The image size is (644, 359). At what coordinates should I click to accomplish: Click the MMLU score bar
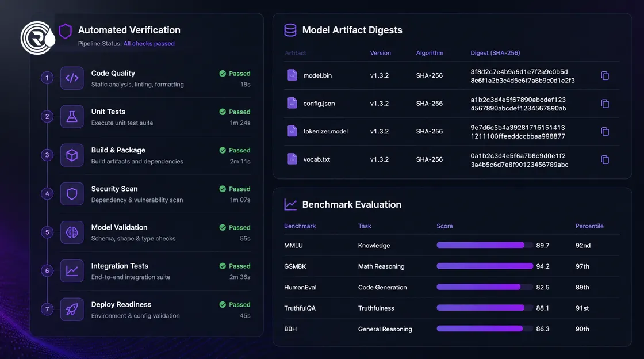(485, 245)
